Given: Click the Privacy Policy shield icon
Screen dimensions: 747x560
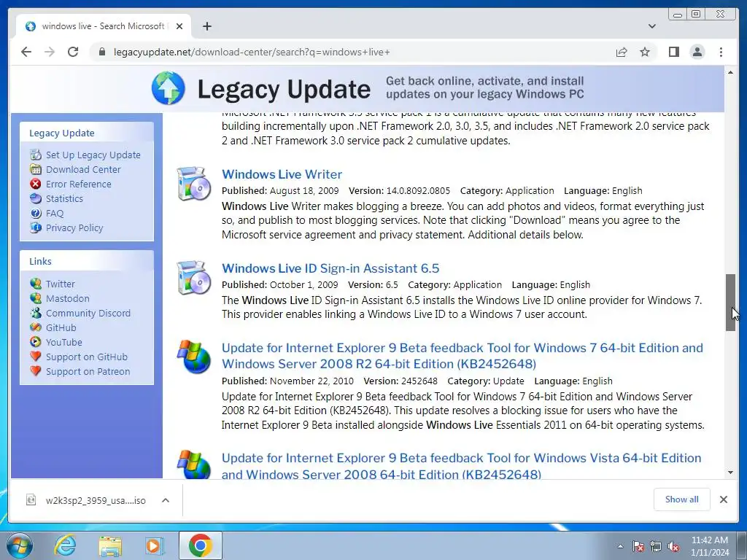Looking at the screenshot, I should click(36, 227).
